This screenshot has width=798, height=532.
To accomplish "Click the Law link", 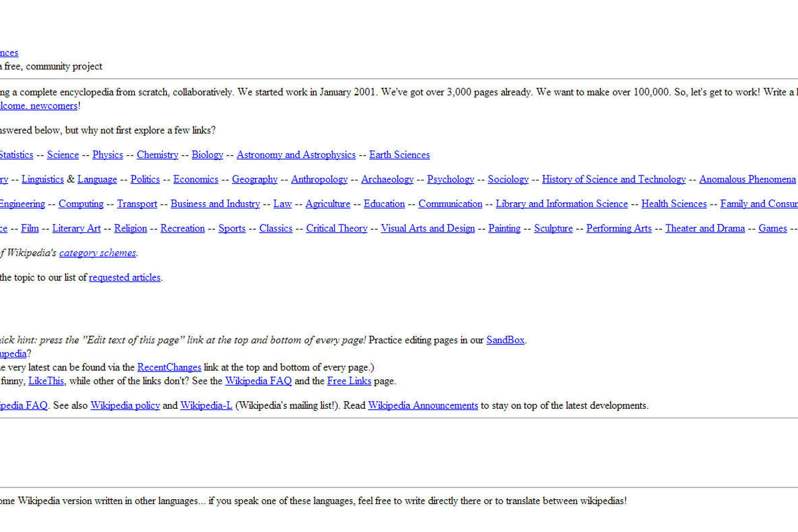I will click(x=282, y=203).
